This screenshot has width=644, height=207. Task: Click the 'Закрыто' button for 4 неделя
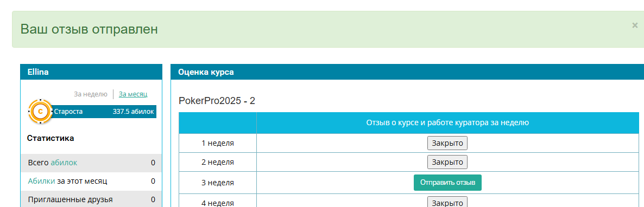click(x=447, y=203)
